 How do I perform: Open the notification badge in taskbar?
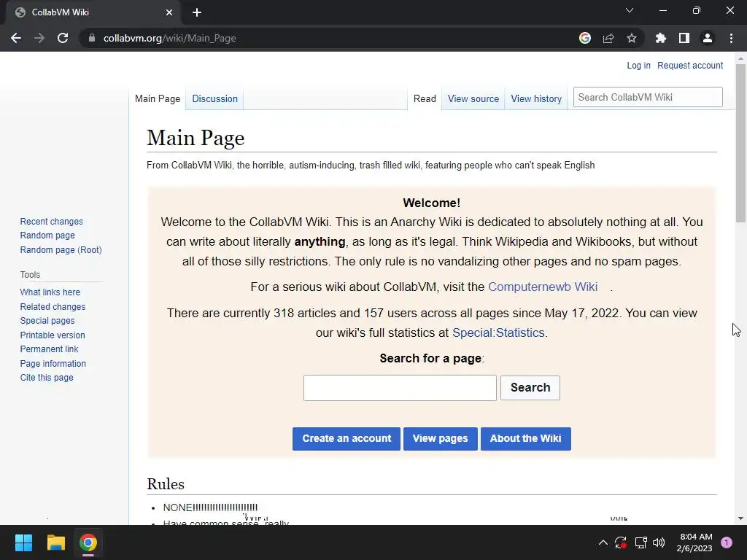click(x=727, y=542)
